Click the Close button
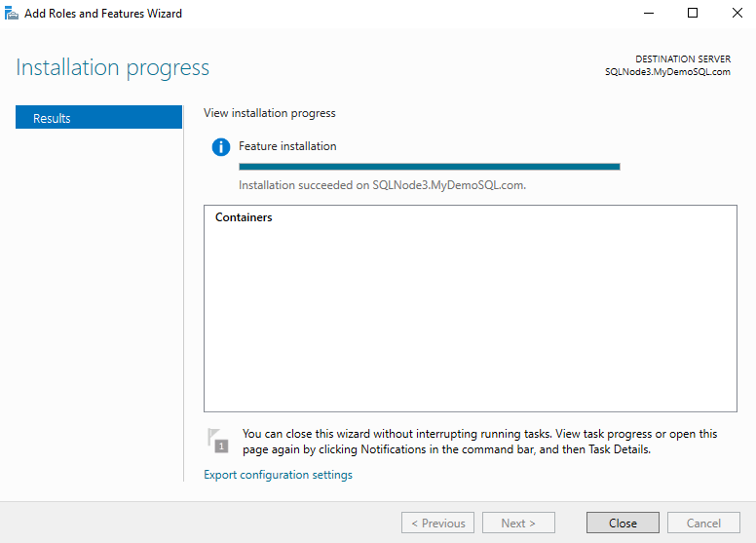 coord(623,523)
